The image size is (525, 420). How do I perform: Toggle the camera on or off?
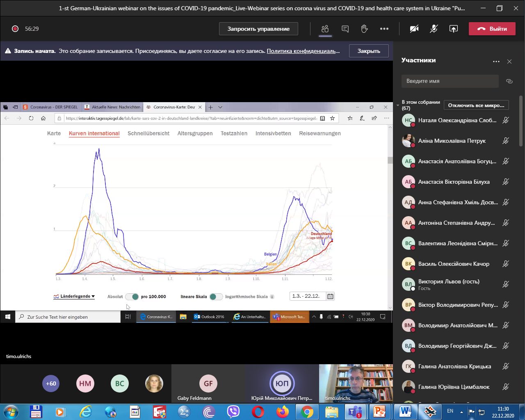pyautogui.click(x=414, y=29)
